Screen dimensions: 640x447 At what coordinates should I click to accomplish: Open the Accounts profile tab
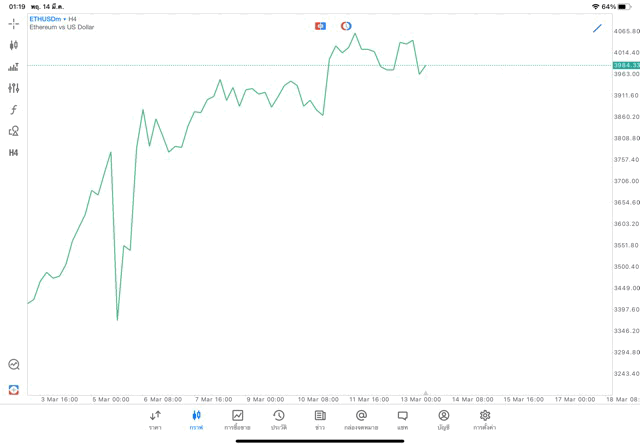pyautogui.click(x=443, y=419)
